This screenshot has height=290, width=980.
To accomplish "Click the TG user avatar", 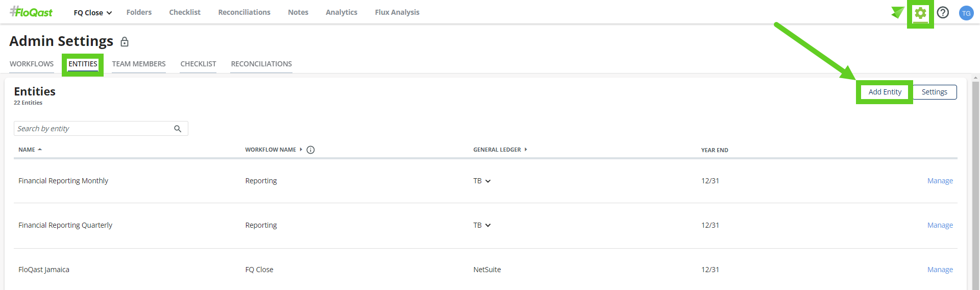I will coord(966,13).
